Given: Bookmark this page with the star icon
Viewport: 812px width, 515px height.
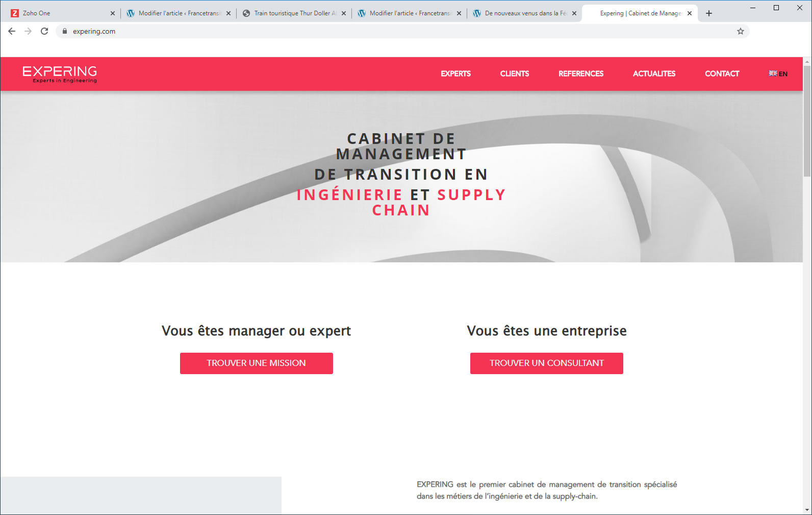Looking at the screenshot, I should pyautogui.click(x=740, y=31).
